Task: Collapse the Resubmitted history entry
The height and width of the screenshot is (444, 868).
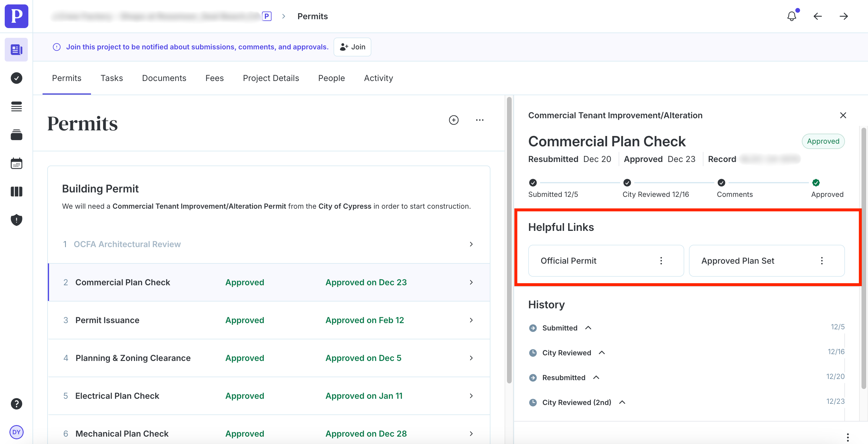Action: (x=596, y=377)
